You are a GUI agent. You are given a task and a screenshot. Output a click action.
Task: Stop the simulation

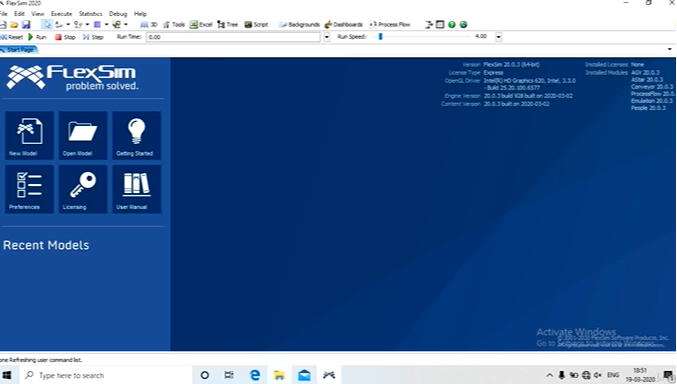(x=65, y=37)
